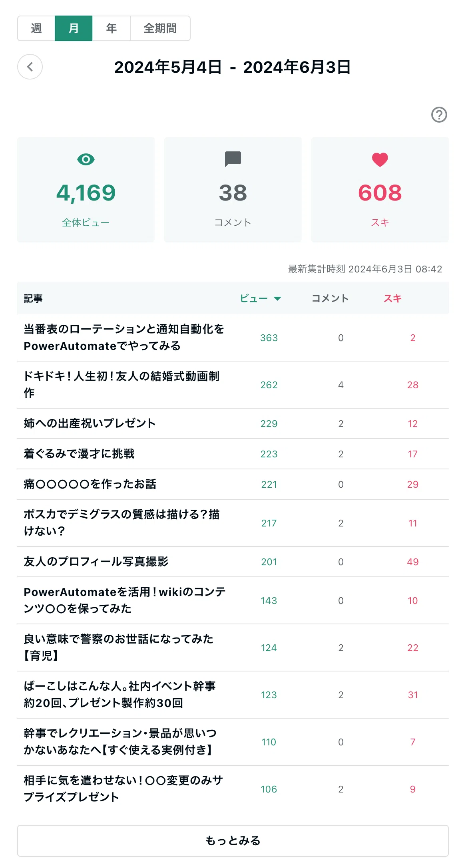This screenshot has width=466, height=868.
Task: Click もっとみる button to load more
Action: [233, 840]
